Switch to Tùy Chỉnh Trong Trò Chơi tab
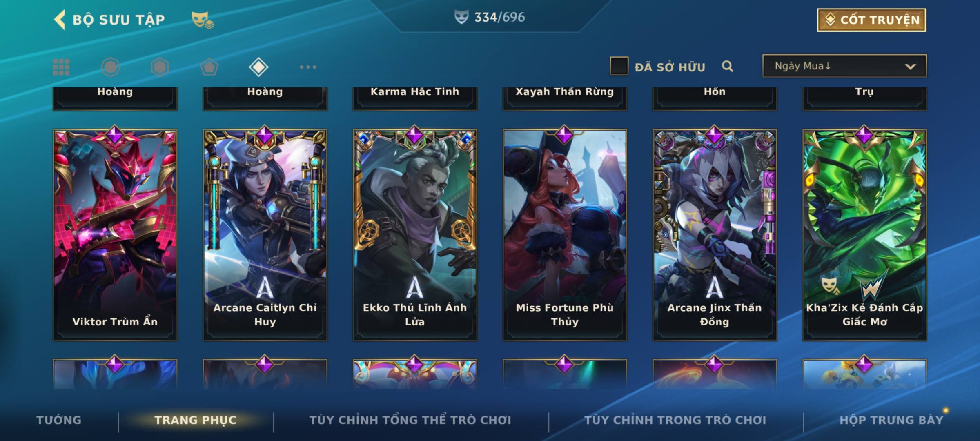The image size is (980, 441). (x=675, y=420)
